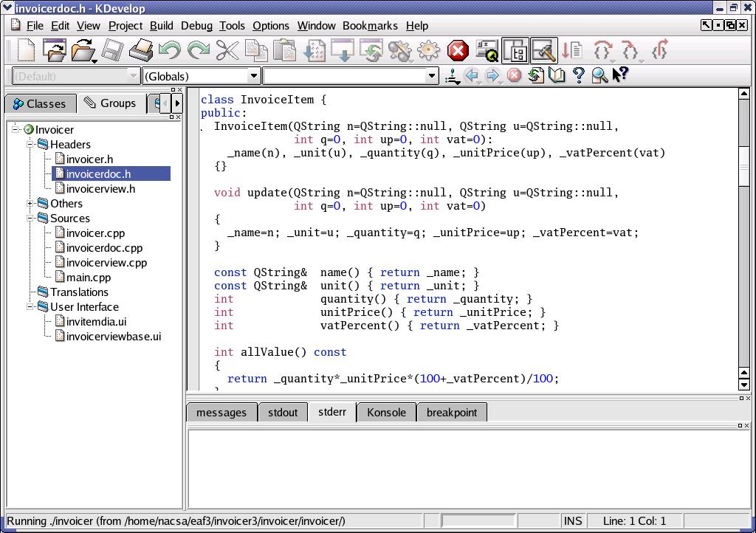Open the empty method combo box dropdown arrow

click(x=432, y=76)
